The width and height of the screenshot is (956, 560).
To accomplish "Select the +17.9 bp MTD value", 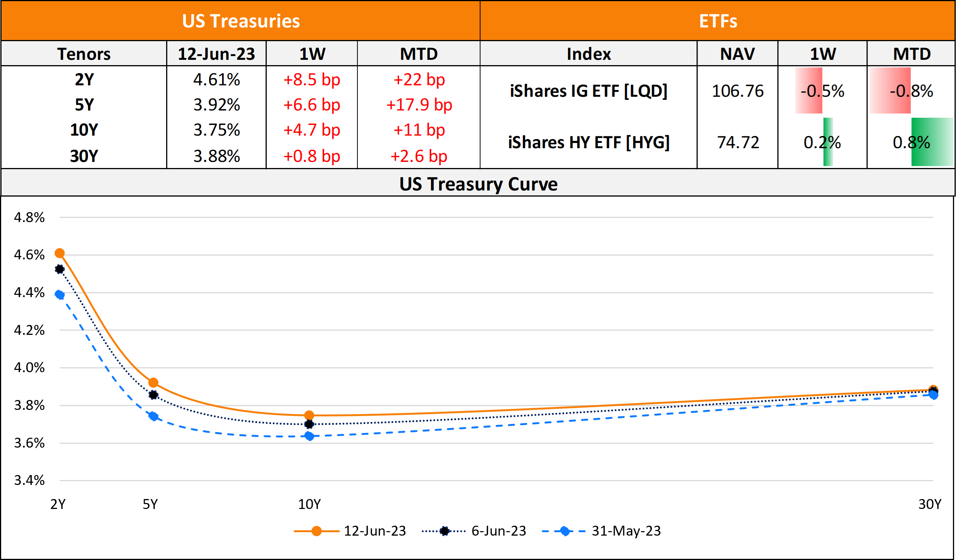I will pyautogui.click(x=419, y=105).
